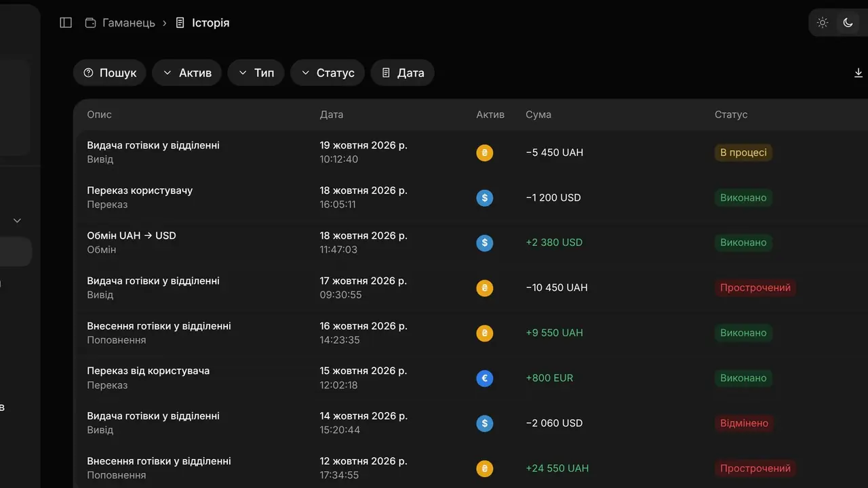Screen dimensions: 868x488
Task: Click the Дата column header
Action: pos(332,115)
